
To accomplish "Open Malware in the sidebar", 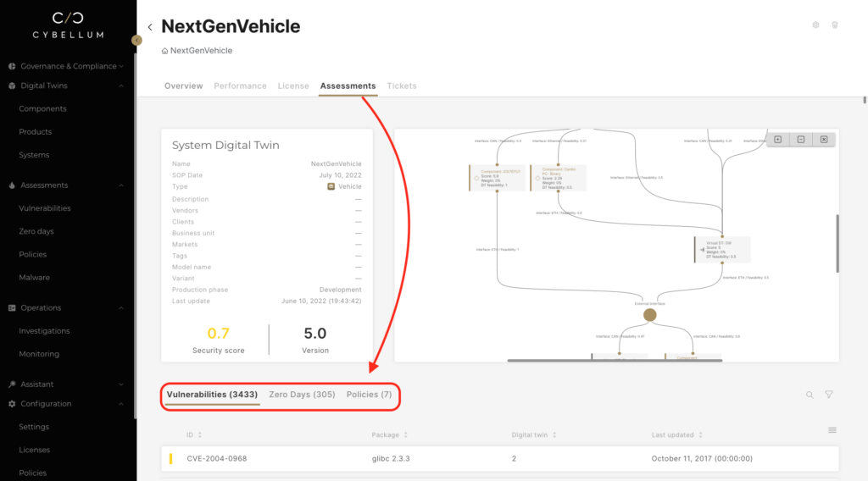I will (x=34, y=278).
